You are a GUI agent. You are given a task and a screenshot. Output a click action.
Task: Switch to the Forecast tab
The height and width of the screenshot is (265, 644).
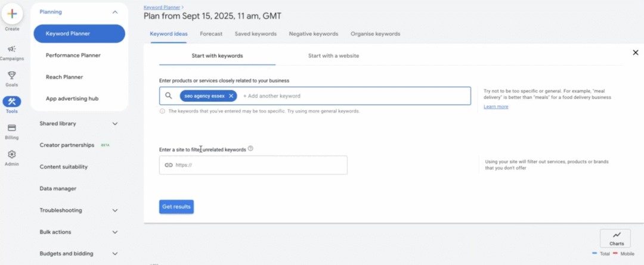click(x=211, y=34)
